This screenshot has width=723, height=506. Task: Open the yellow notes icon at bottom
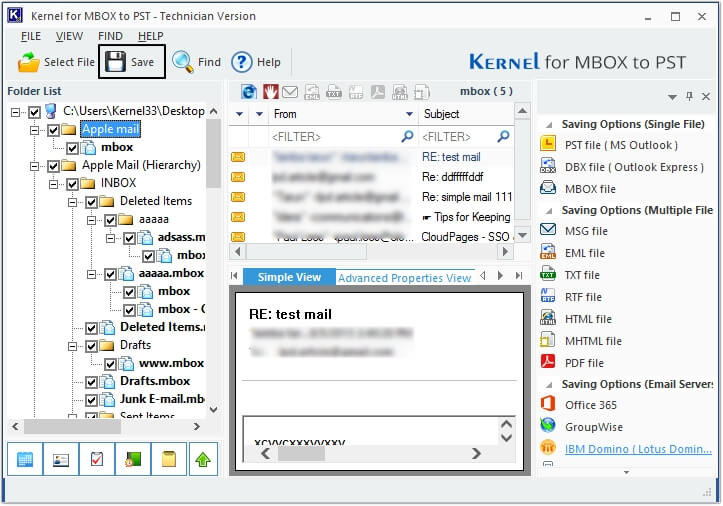[169, 459]
